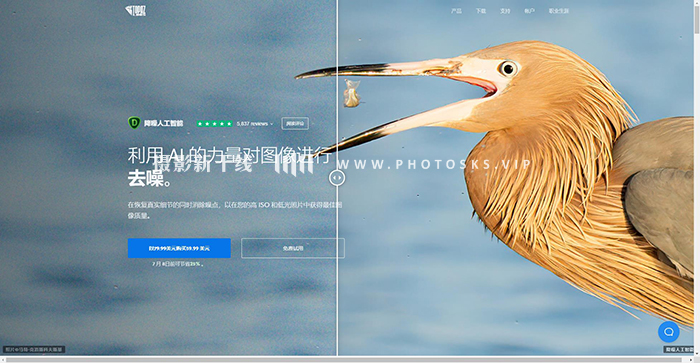Click the label at bottom right corner
Viewport: 700px width, 363px height.
tap(679, 349)
